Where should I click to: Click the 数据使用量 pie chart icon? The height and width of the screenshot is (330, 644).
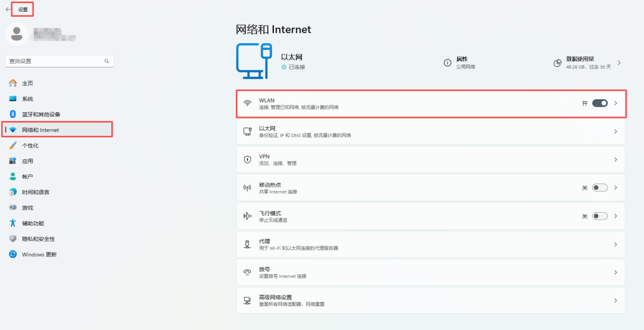[x=558, y=63]
